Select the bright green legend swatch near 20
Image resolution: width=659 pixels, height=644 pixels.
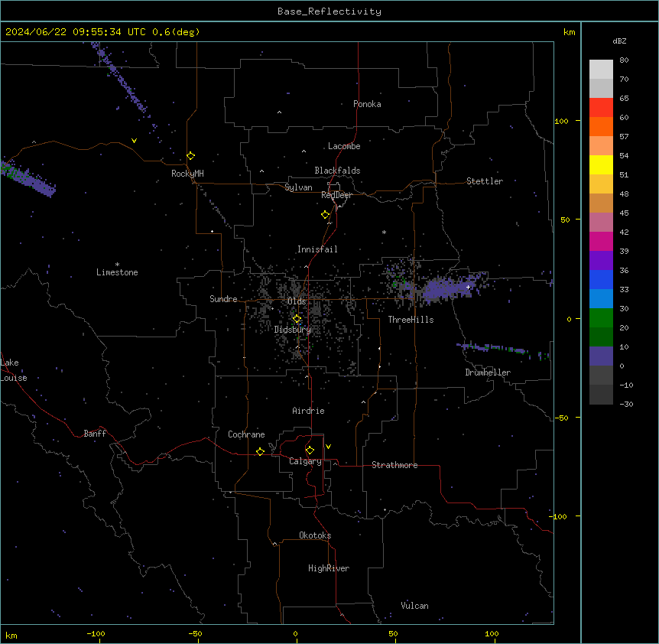601,318
